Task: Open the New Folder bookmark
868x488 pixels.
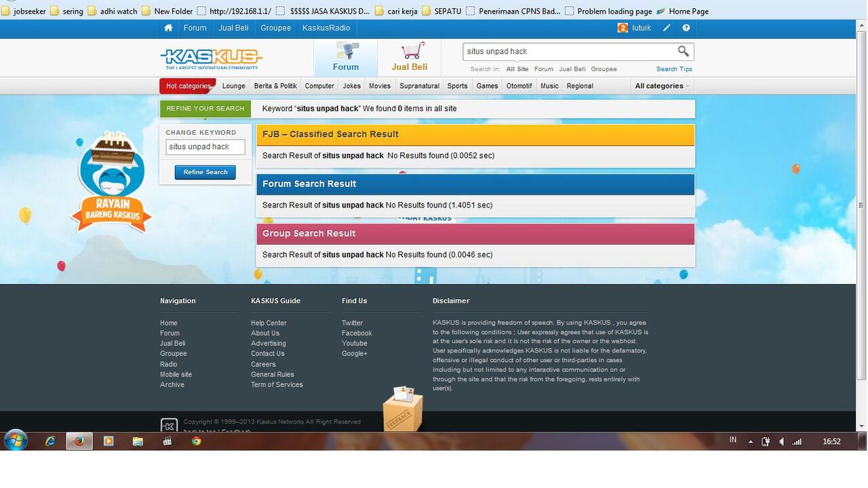Action: [167, 11]
